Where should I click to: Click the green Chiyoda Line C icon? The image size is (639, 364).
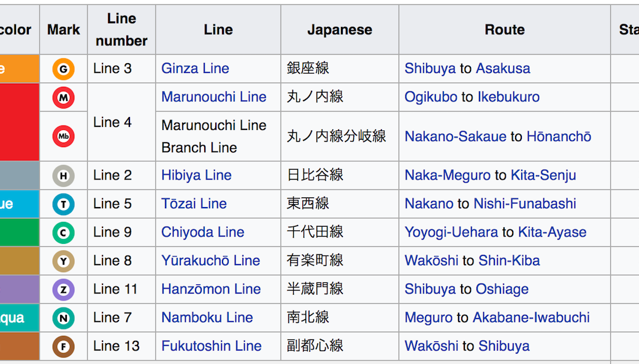point(63,233)
